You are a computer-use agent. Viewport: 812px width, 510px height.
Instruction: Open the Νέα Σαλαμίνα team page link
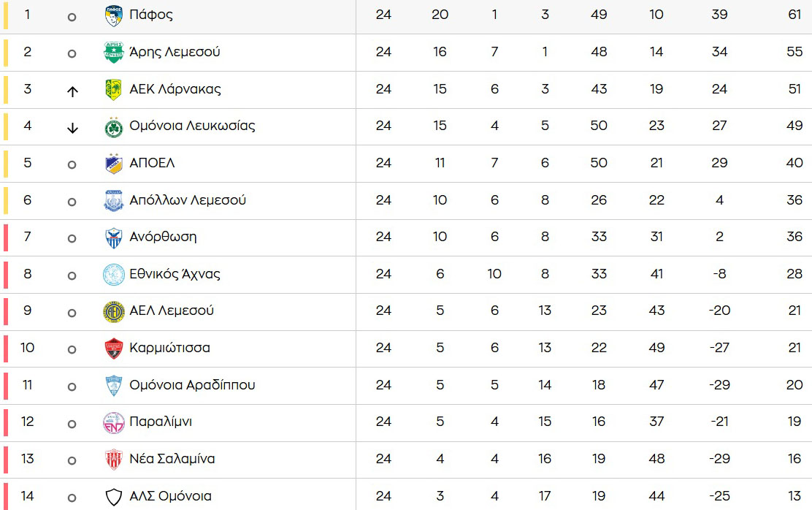pos(172,460)
